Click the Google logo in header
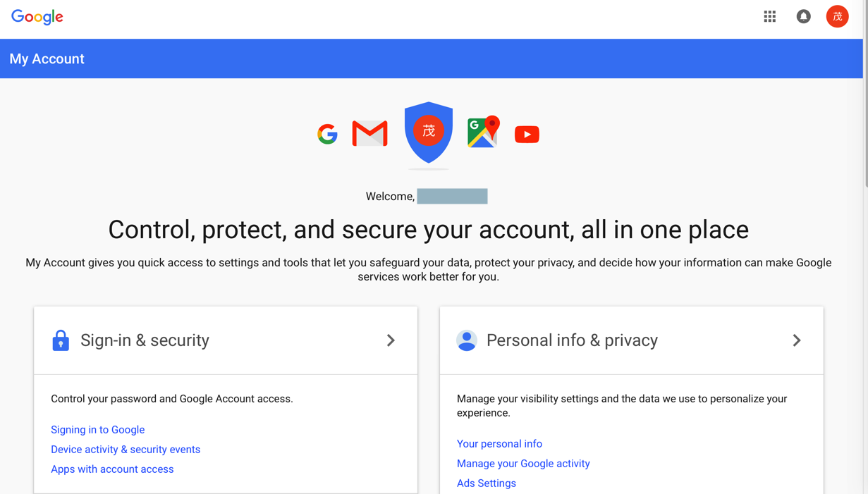This screenshot has height=494, width=868. click(37, 17)
